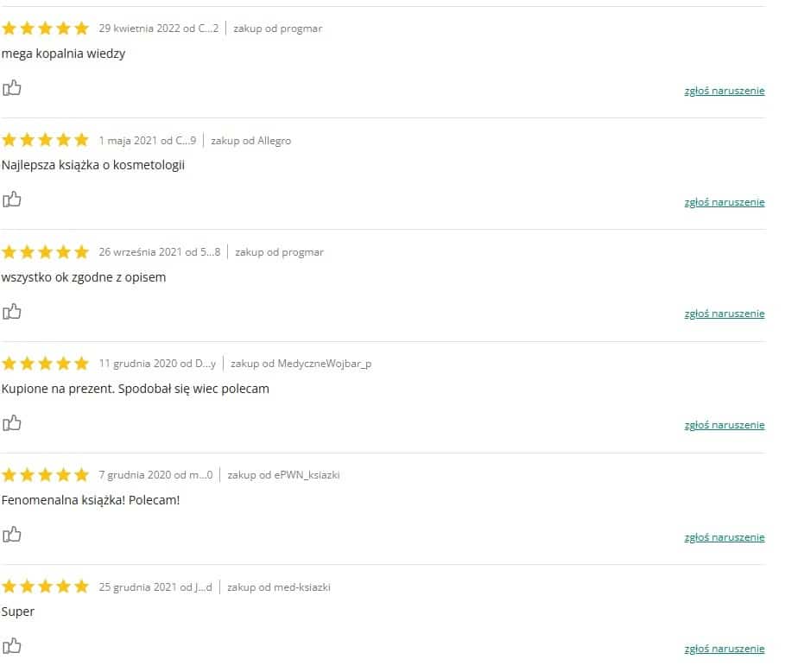Click star rating of 29 kwietnia 2022 review

click(x=46, y=29)
